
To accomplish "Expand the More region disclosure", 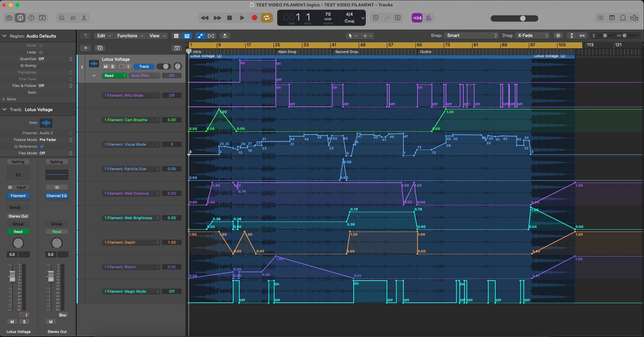I will point(4,99).
